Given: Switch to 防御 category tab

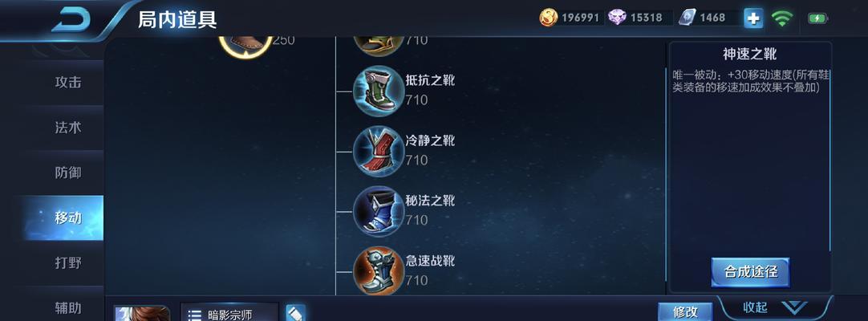Looking at the screenshot, I should tap(68, 173).
